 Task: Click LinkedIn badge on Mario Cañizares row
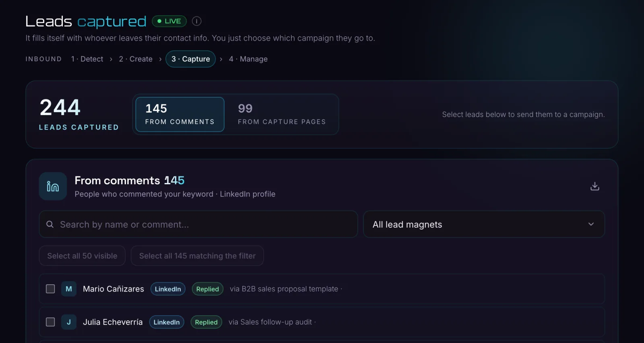point(168,289)
